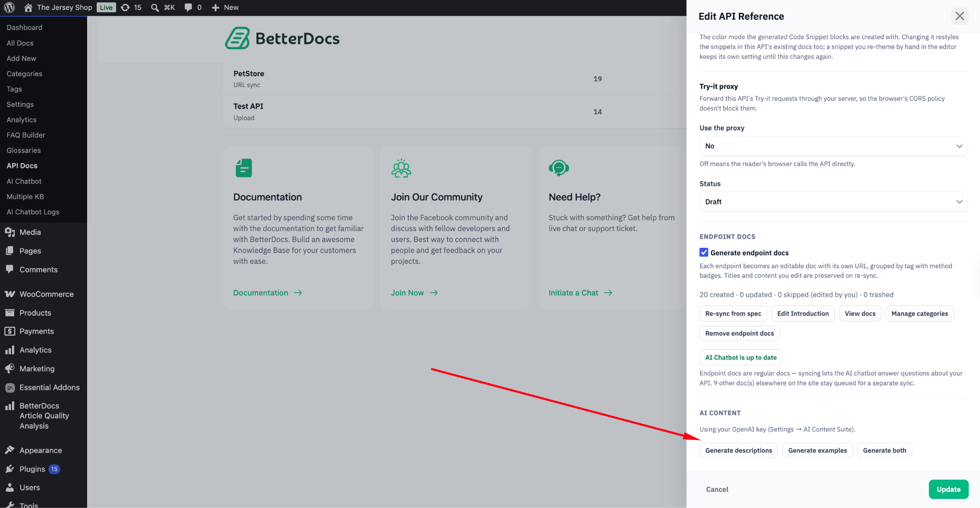Select the PetStore API row
Image resolution: width=980 pixels, height=508 pixels.
(x=455, y=79)
